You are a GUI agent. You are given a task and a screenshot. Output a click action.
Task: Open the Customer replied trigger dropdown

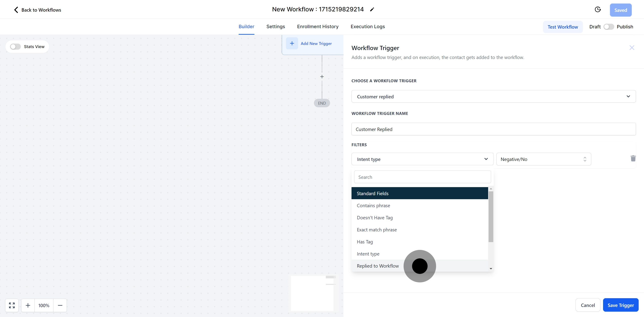point(493,97)
